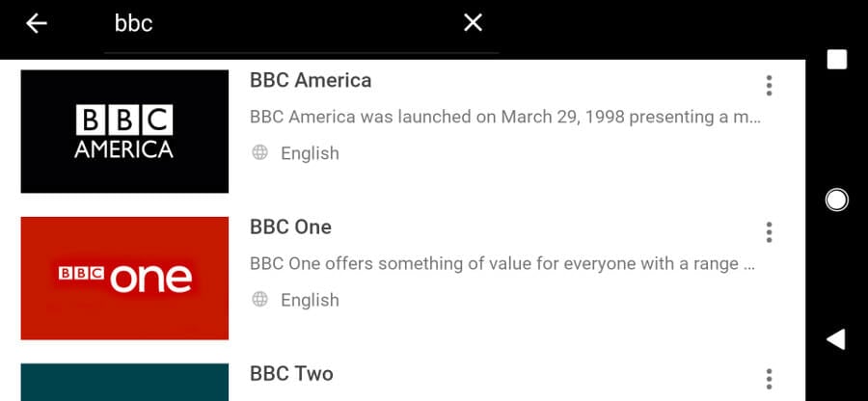This screenshot has height=401, width=868.
Task: Open BBC Two overflow menu
Action: coord(769,379)
